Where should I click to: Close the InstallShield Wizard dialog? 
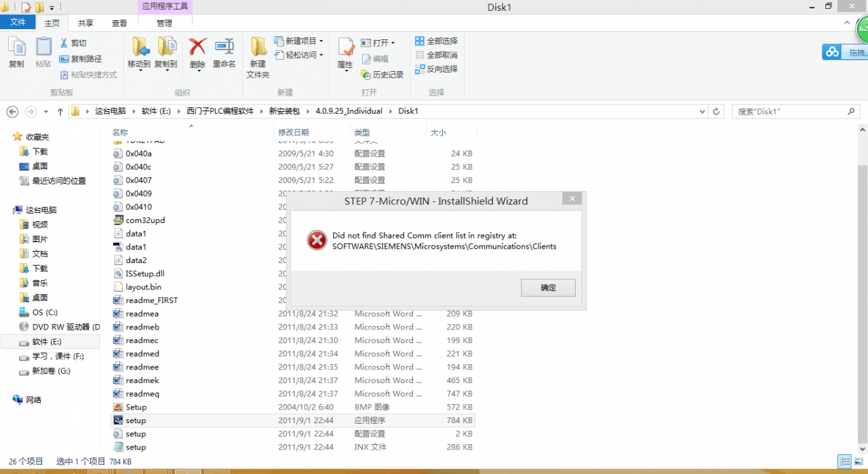point(572,199)
